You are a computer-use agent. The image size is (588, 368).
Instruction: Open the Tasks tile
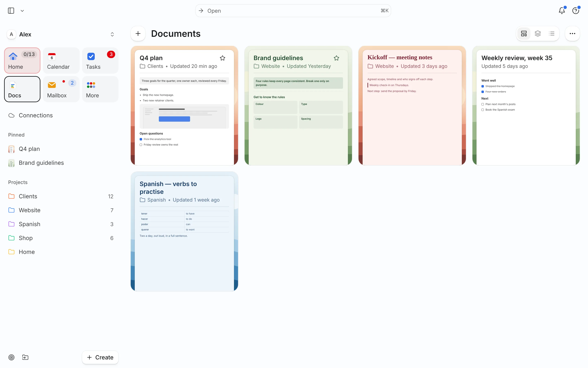tap(100, 60)
